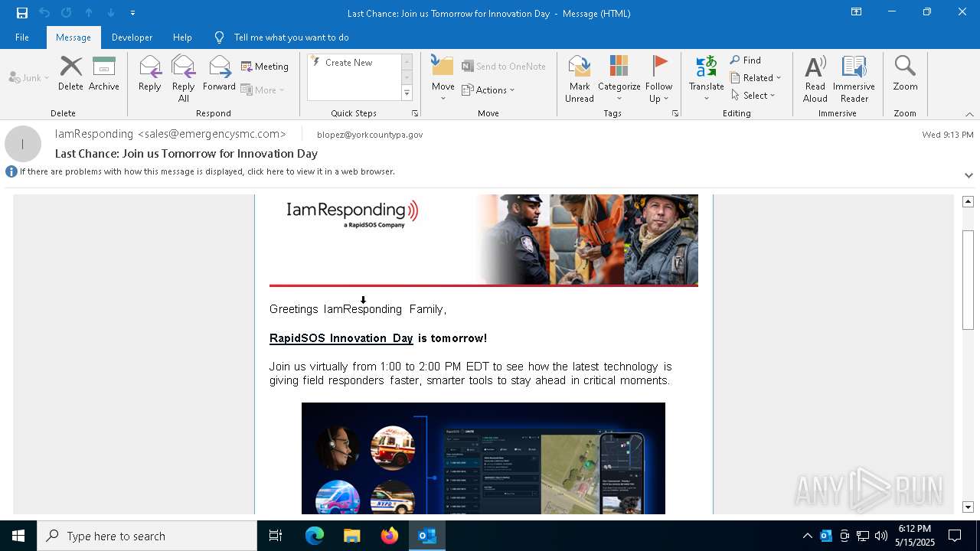This screenshot has width=980, height=551.
Task: Open RapidSOS Innovation Day link
Action: tap(341, 338)
